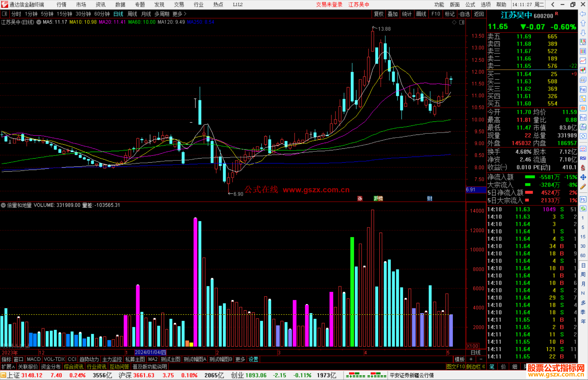The height and width of the screenshot is (380, 588).
Task: Open the 行情 menu
Action: (61, 5)
